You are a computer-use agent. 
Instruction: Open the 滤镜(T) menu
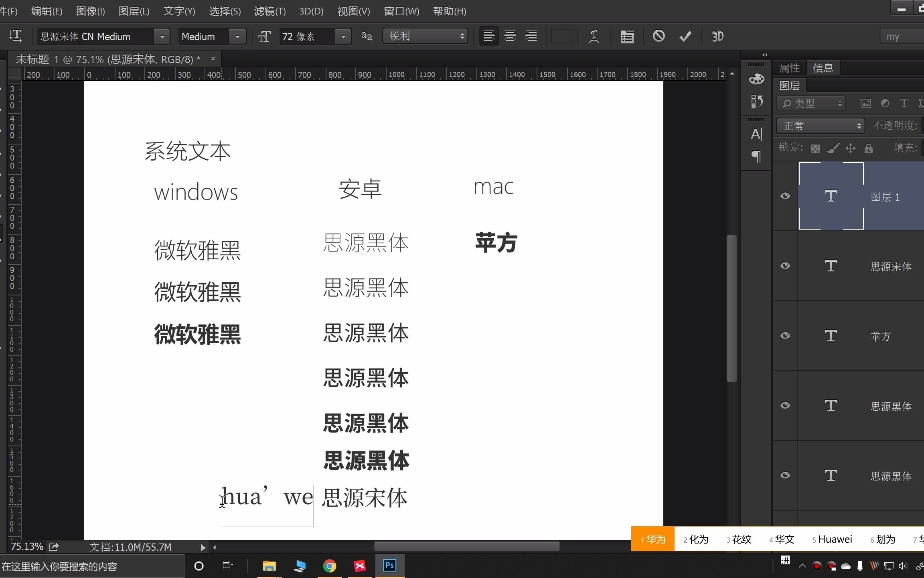270,11
